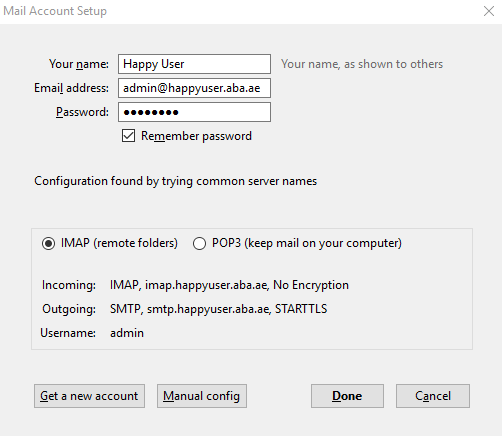Click into the Password field
This screenshot has height=436, width=502.
[194, 112]
